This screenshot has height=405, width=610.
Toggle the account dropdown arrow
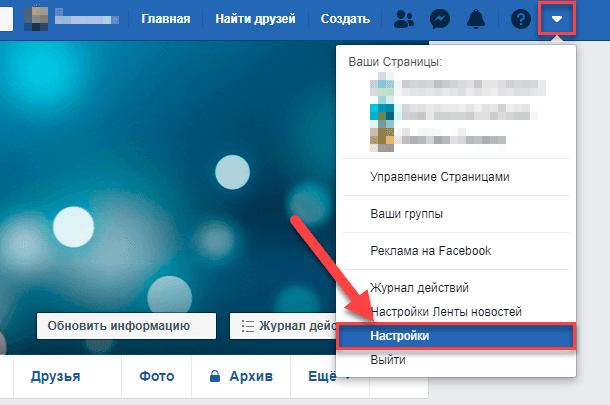click(x=557, y=19)
